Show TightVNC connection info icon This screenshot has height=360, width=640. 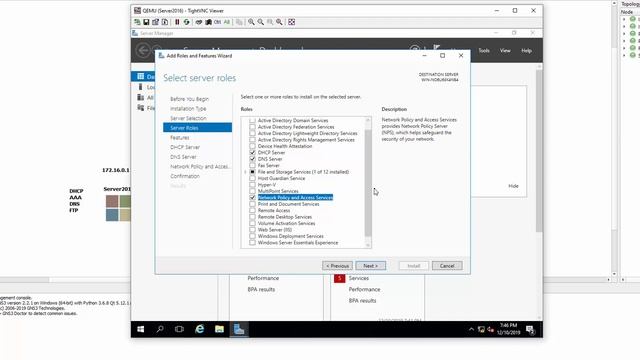pyautogui.click(x=165, y=22)
